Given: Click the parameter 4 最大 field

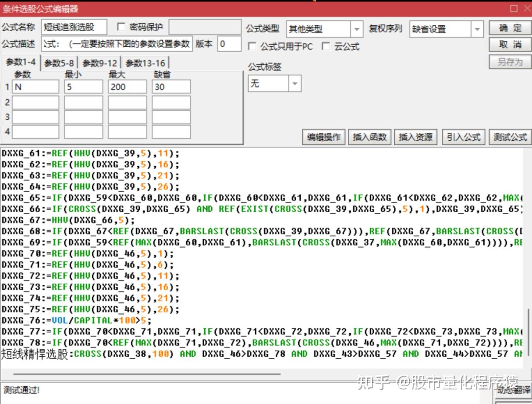Looking at the screenshot, I should coord(127,132).
